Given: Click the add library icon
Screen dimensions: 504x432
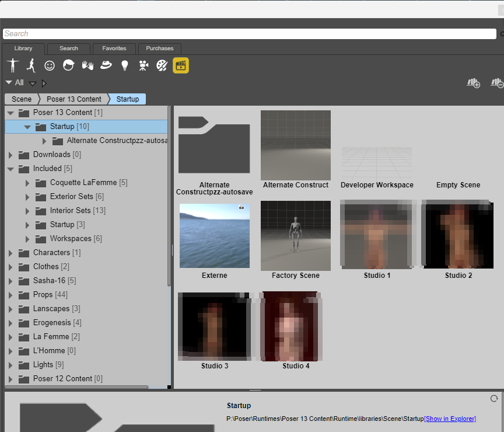Looking at the screenshot, I should (x=473, y=83).
